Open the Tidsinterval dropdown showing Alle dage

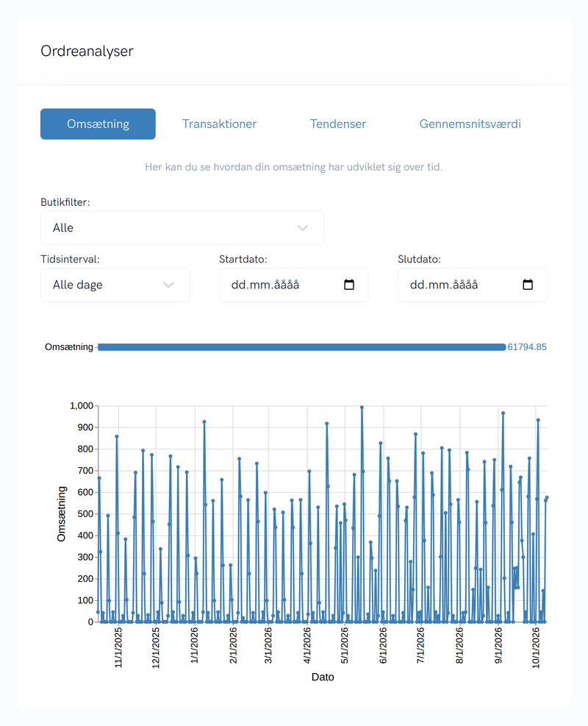[x=115, y=285]
